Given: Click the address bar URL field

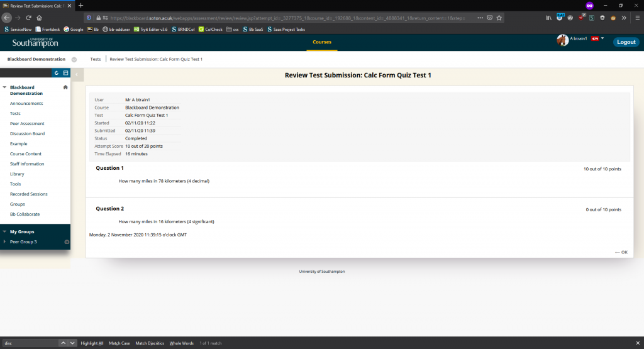Looking at the screenshot, I should pos(287,18).
